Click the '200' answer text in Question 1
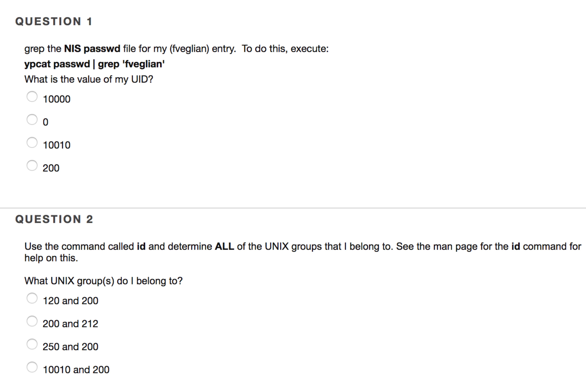The height and width of the screenshot is (392, 586). (51, 168)
